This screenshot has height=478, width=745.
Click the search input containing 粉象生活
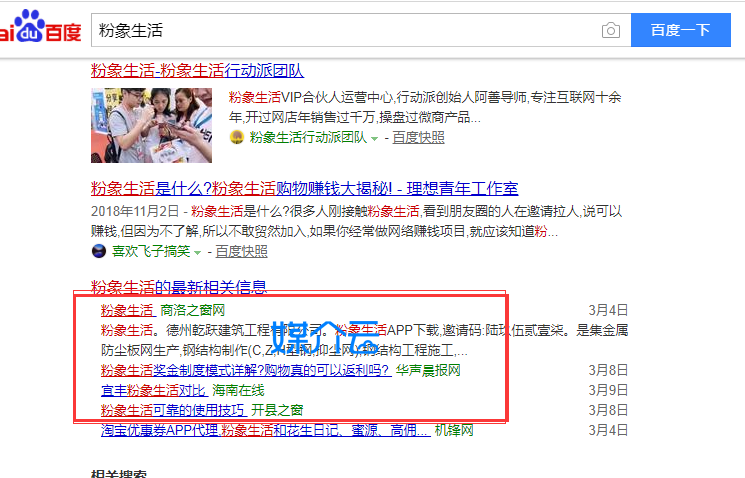(x=340, y=31)
